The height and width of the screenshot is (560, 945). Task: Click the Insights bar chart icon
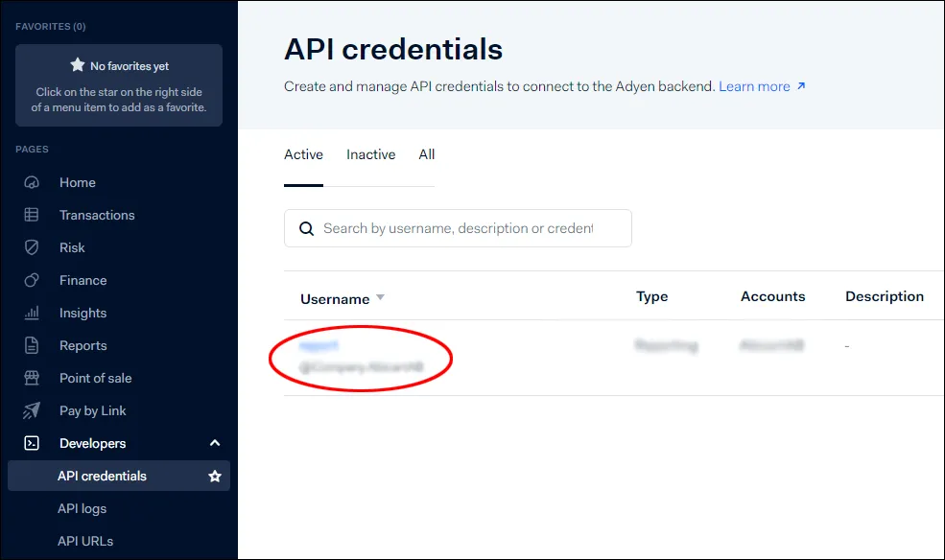pyautogui.click(x=32, y=313)
